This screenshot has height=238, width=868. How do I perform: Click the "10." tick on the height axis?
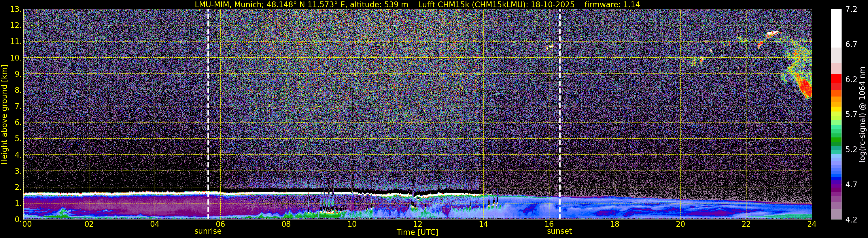tap(16, 58)
